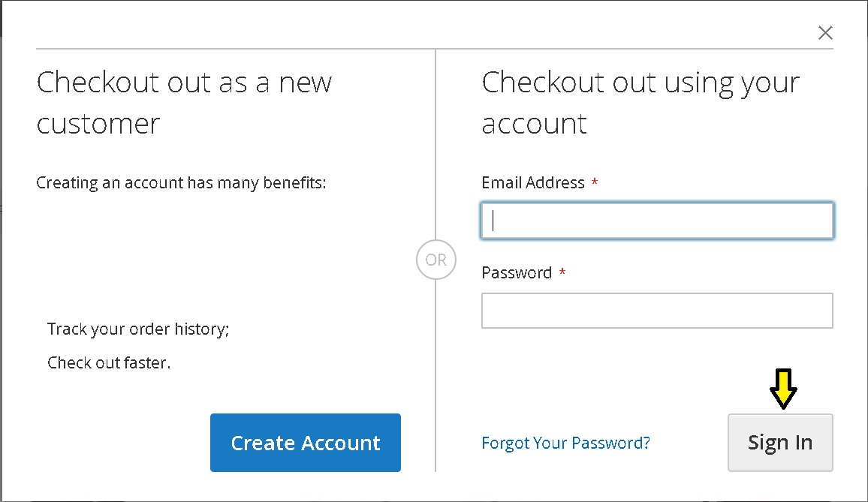Click the line Check out faster
Image resolution: width=868 pixels, height=502 pixels.
coord(109,362)
